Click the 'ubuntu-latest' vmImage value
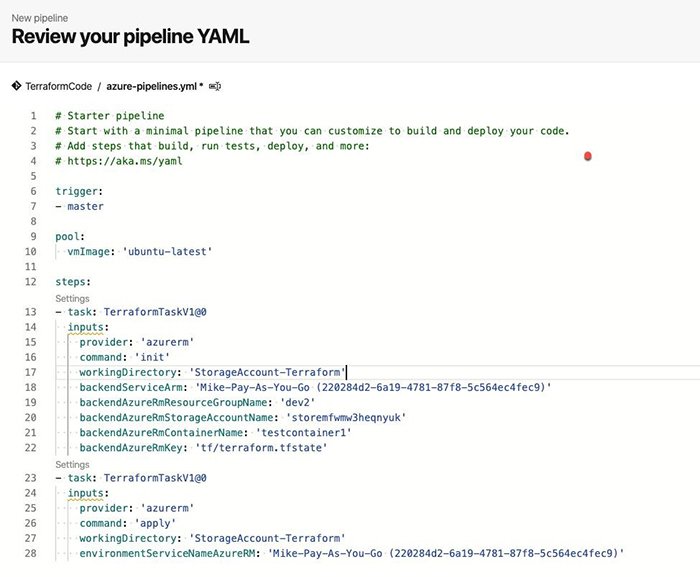Screen dimensions: 700x577 (x=169, y=251)
